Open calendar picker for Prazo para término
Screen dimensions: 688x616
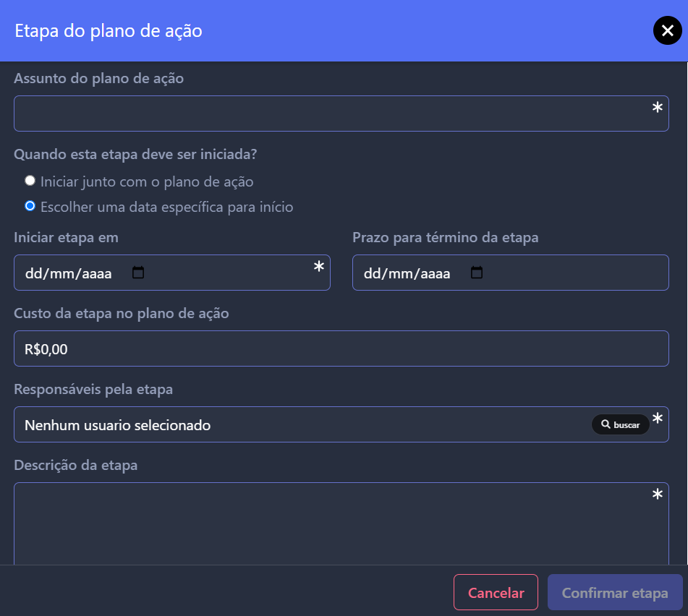pyautogui.click(x=477, y=273)
